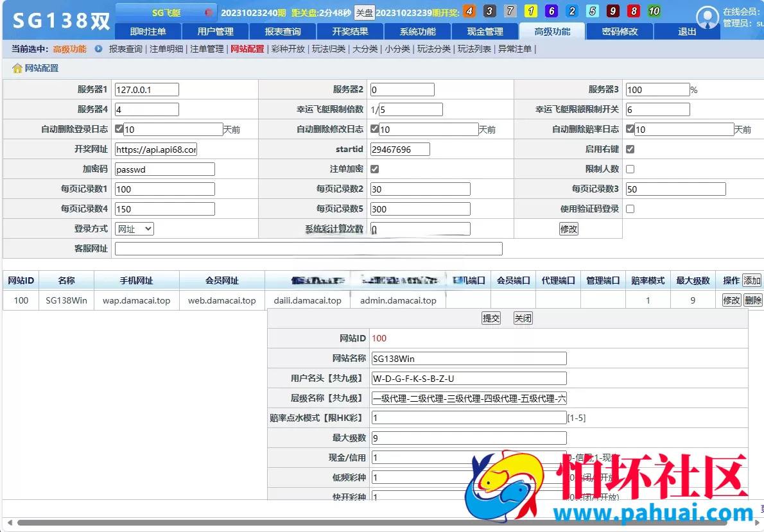Image resolution: width=764 pixels, height=532 pixels.
Task: Toggle 自动删除登录日志 checkbox
Action: click(x=119, y=128)
